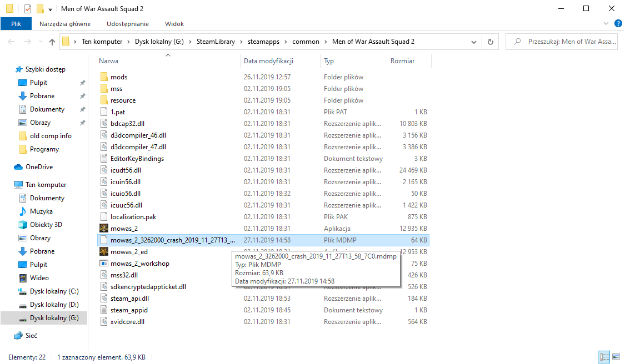The width and height of the screenshot is (625, 364).
Task: Expand the chevron after Ten komputer breadcrumb
Action: coord(128,42)
